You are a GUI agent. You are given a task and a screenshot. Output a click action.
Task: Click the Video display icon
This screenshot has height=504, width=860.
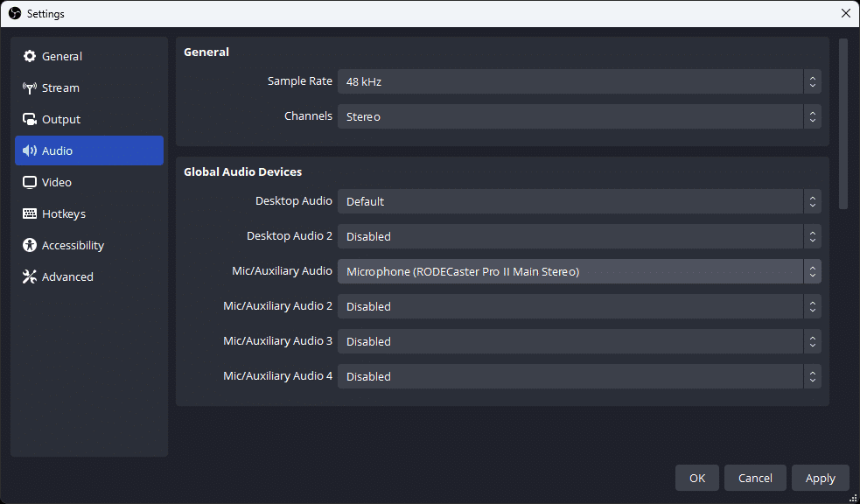pyautogui.click(x=30, y=182)
